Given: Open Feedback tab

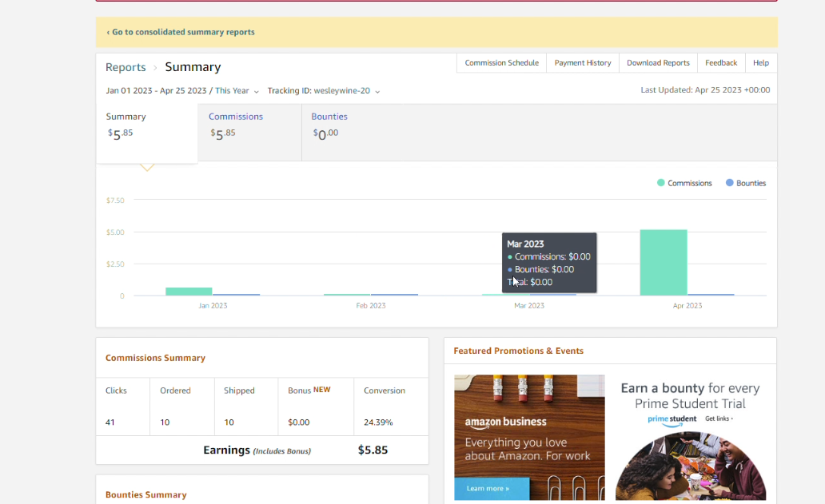Looking at the screenshot, I should point(721,62).
